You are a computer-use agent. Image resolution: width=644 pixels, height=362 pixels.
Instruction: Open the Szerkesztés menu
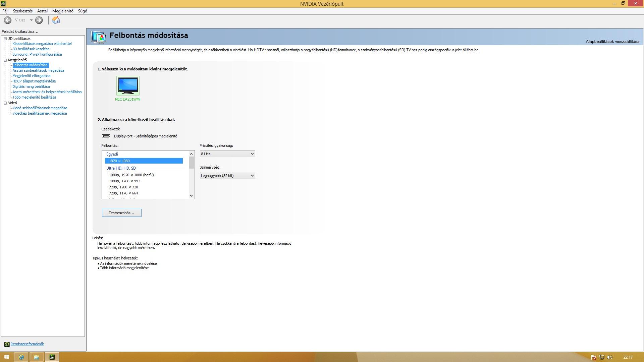coord(23,11)
